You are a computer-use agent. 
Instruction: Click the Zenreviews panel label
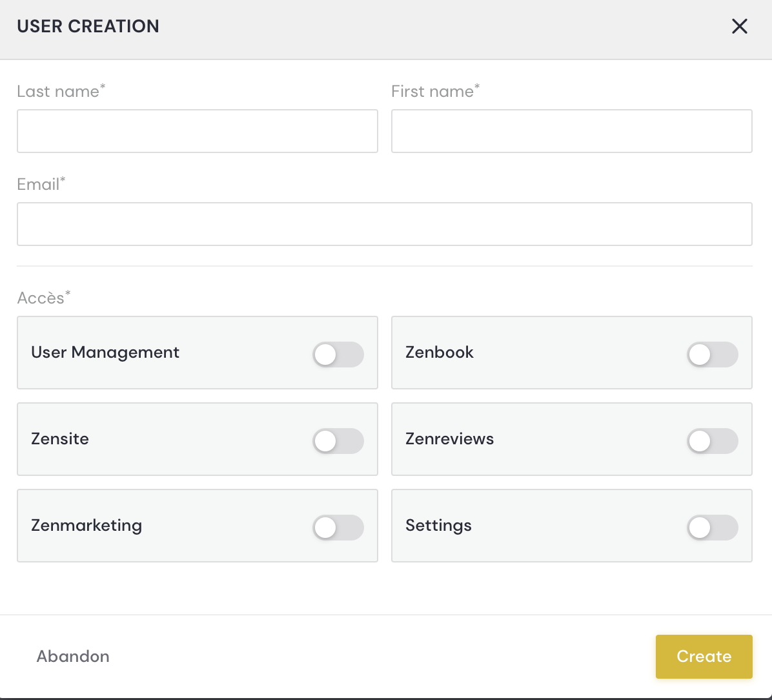point(450,438)
